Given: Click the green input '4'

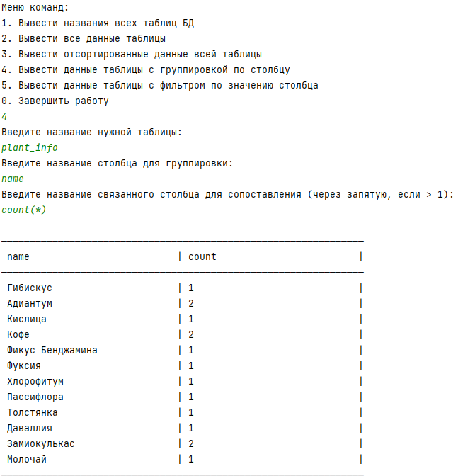Looking at the screenshot, I should coord(4,116).
